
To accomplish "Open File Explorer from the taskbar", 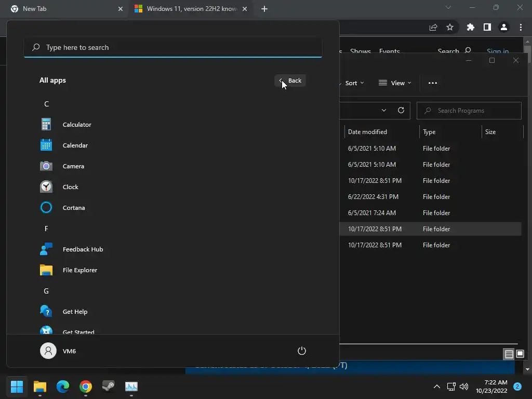I will click(x=39, y=387).
